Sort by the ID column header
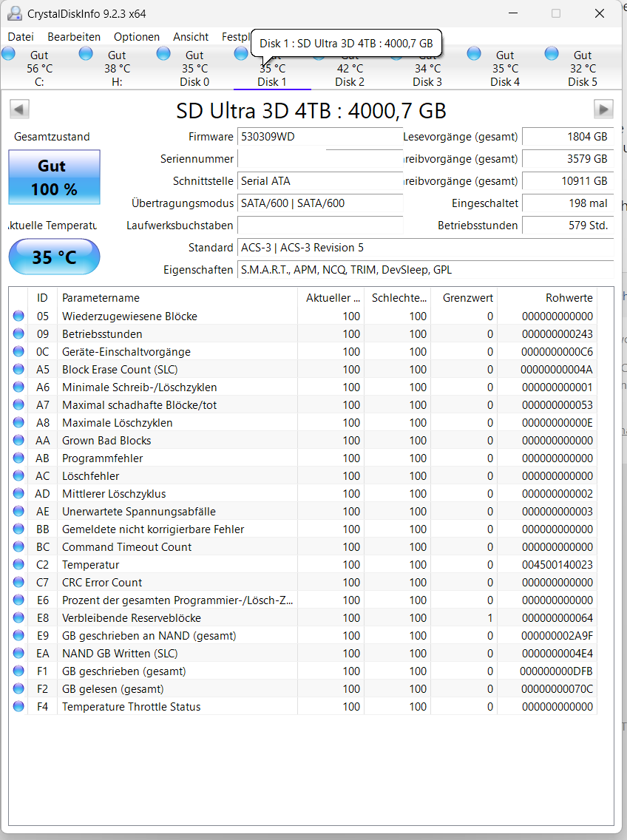This screenshot has height=840, width=627. [42, 298]
